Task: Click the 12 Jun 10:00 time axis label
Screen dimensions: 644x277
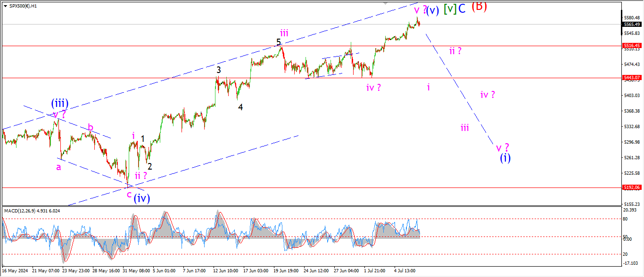Action: [225, 271]
